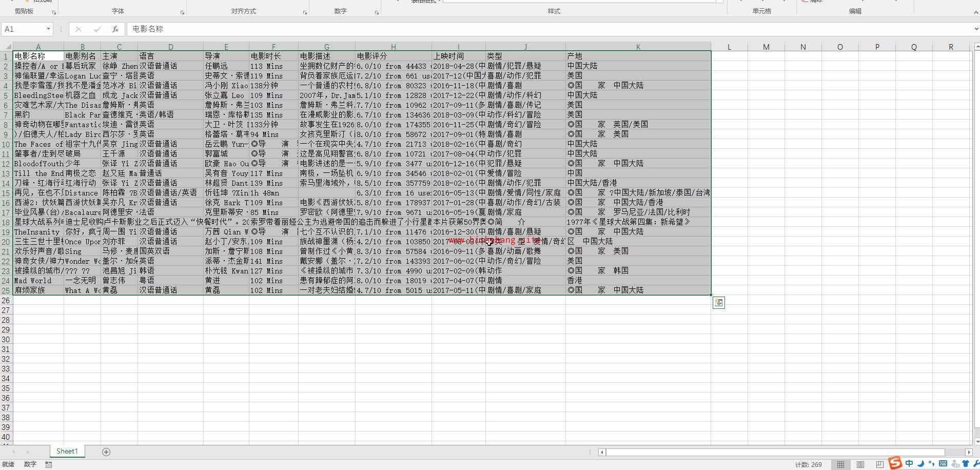Open the Sogou input method S icon
The width and height of the screenshot is (980, 470).
click(895, 463)
